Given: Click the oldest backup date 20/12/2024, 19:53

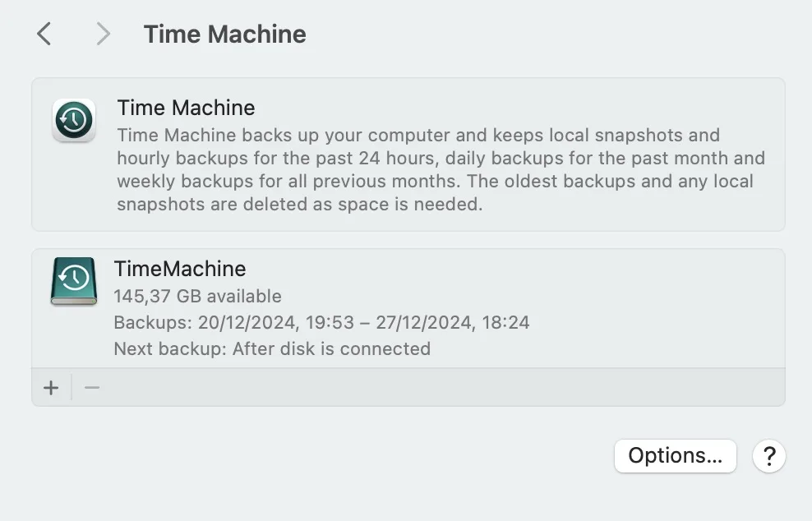Looking at the screenshot, I should coord(276,323).
